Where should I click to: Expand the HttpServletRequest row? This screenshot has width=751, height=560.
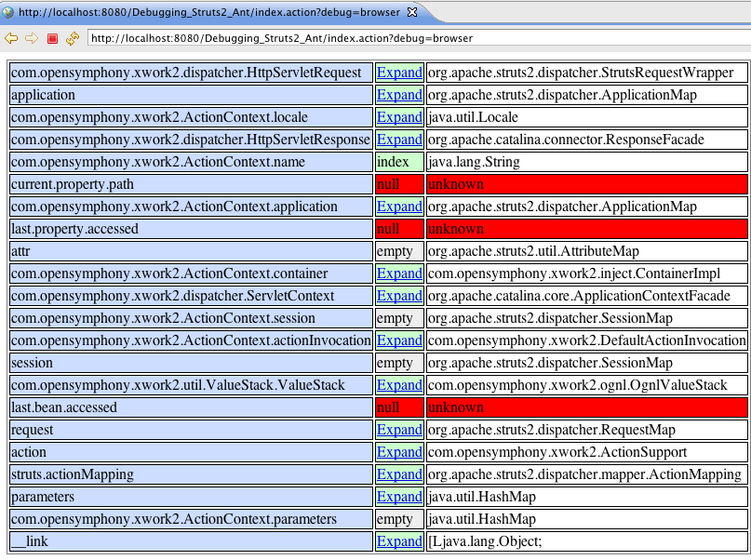(399, 73)
